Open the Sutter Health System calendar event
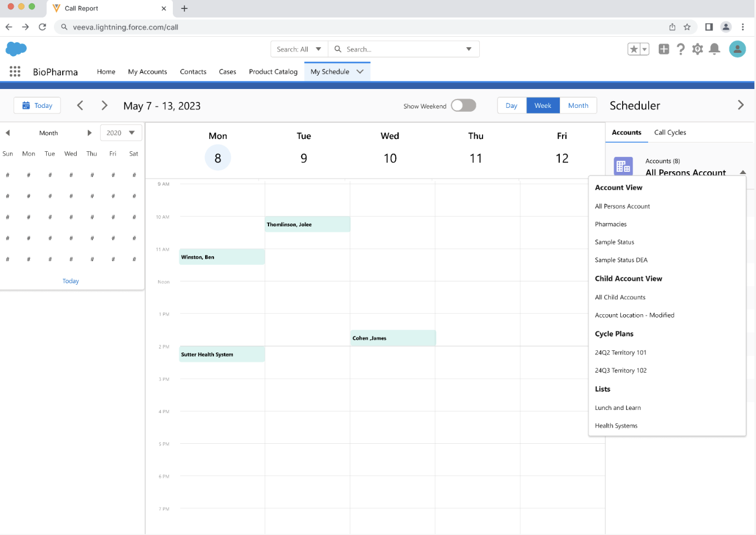The width and height of the screenshot is (756, 535). (x=221, y=354)
